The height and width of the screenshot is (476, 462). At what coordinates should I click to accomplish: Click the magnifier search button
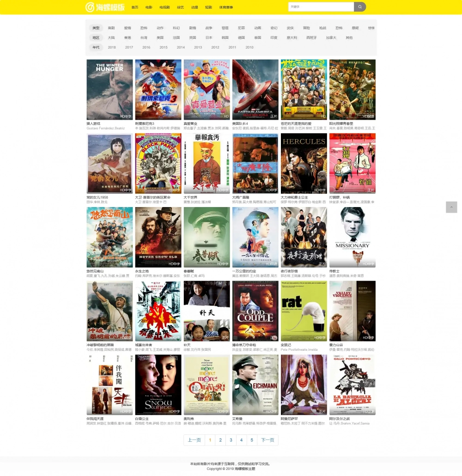point(360,6)
